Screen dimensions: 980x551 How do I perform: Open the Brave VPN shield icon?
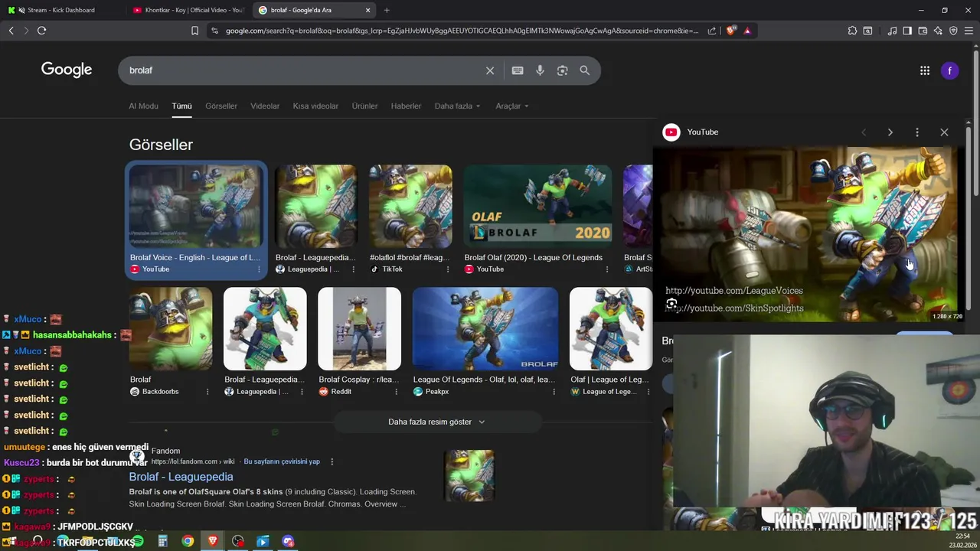coord(953,31)
